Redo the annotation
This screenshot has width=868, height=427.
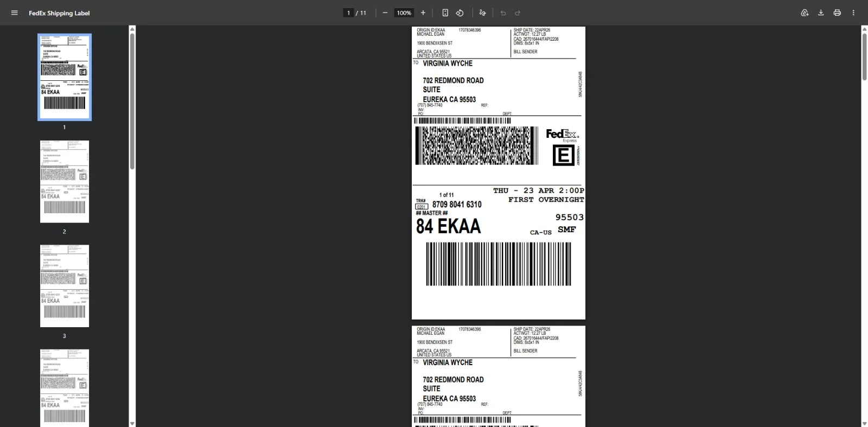click(518, 13)
